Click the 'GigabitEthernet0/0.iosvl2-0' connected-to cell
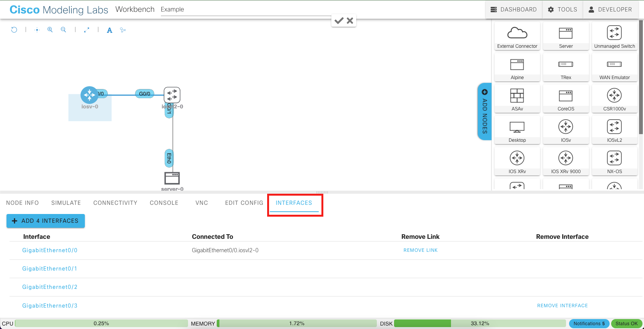This screenshot has width=644, height=329. pyautogui.click(x=225, y=250)
